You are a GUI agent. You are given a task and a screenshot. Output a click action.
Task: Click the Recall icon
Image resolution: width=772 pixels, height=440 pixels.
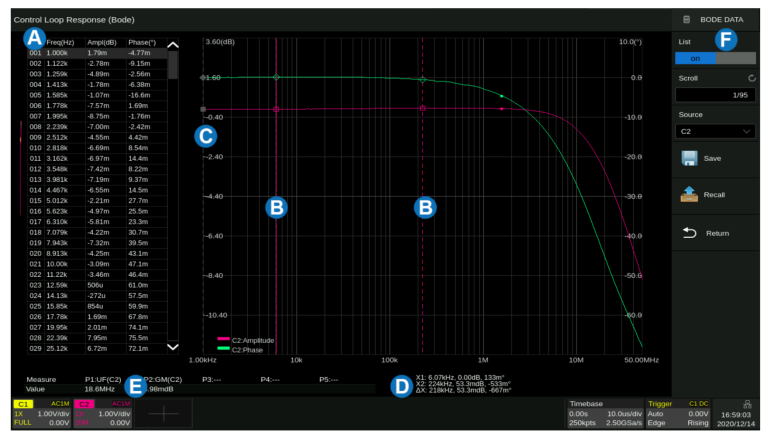689,194
